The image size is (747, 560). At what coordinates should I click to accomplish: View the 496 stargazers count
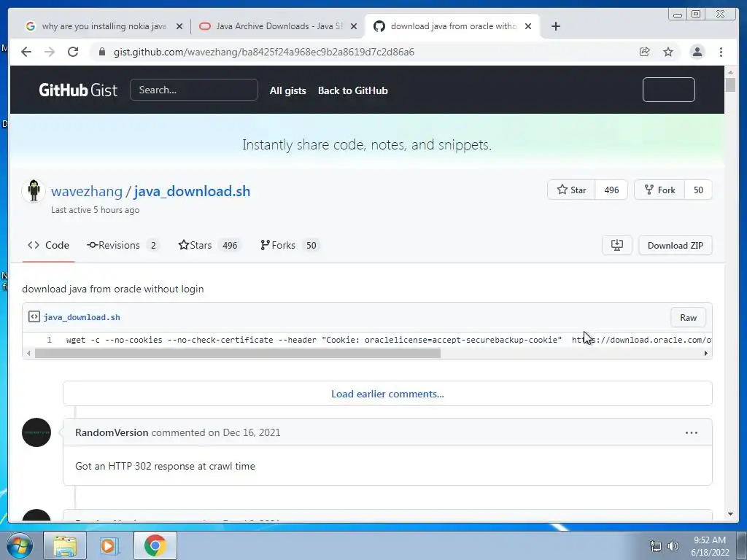click(611, 190)
